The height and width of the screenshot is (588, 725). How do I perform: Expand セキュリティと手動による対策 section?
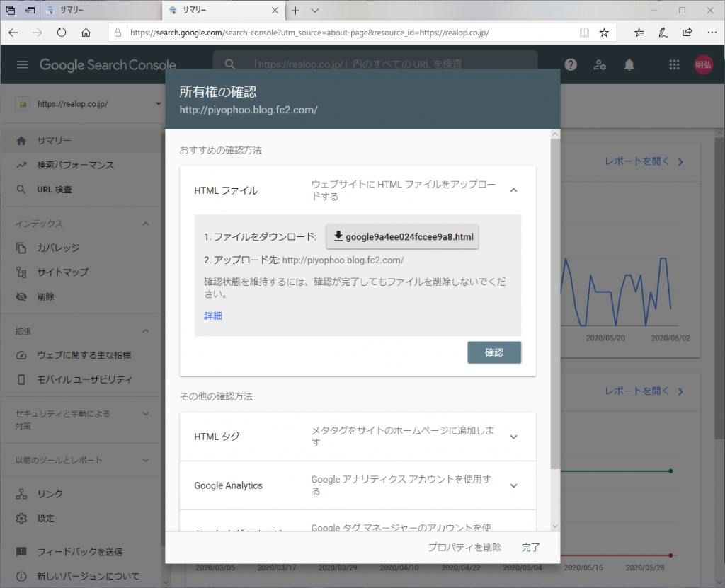pyautogui.click(x=146, y=414)
